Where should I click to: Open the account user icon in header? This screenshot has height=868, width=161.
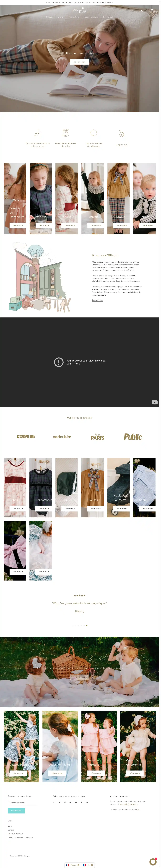[x=141, y=10]
